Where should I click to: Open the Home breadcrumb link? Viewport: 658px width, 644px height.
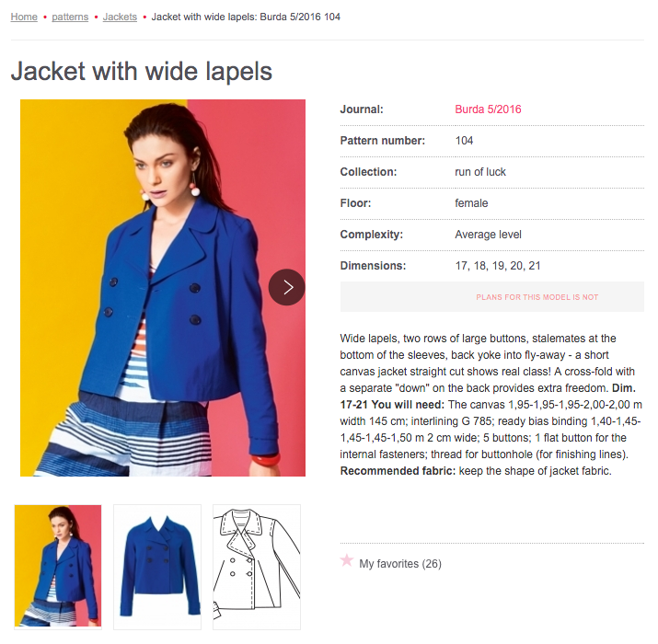24,17
